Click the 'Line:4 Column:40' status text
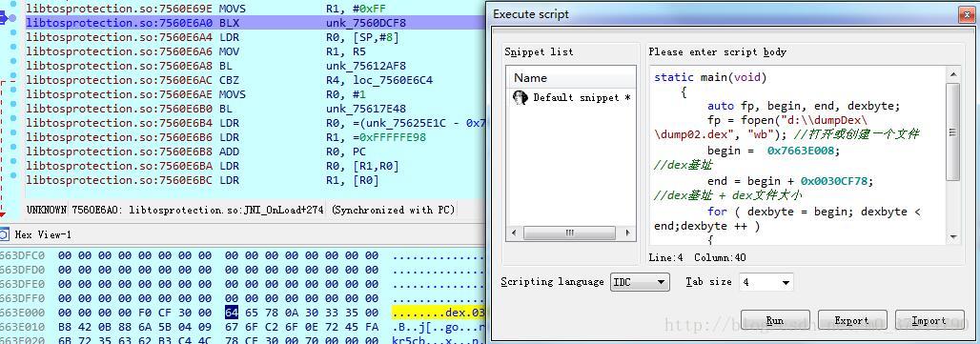 (697, 257)
